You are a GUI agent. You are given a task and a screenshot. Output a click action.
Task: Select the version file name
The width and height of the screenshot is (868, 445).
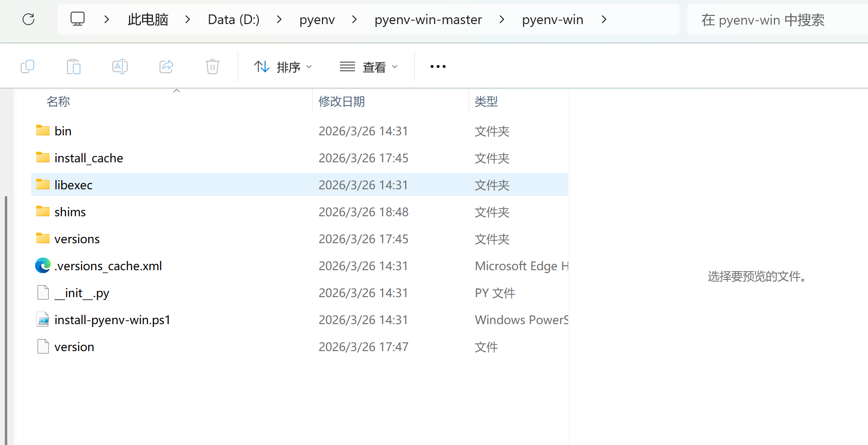tap(74, 347)
